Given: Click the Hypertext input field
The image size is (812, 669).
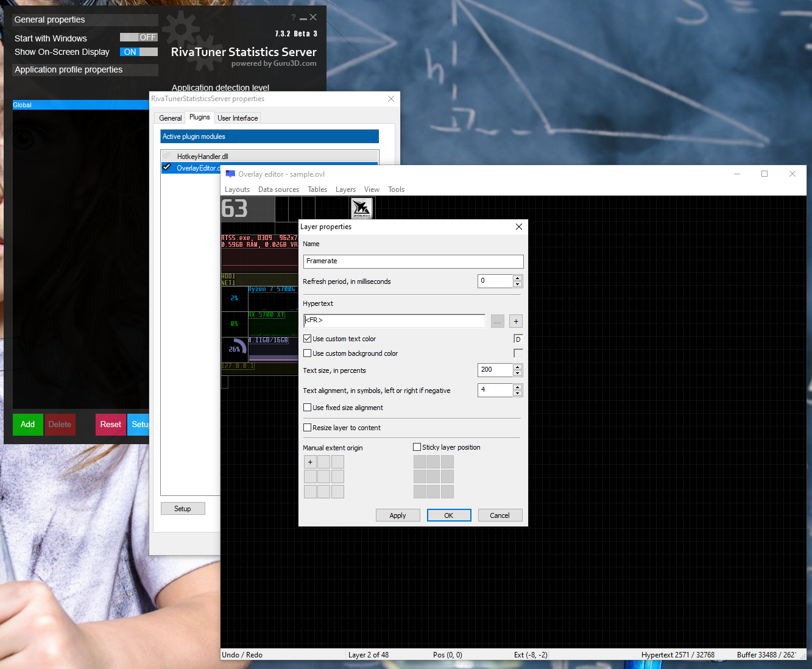Looking at the screenshot, I should tap(395, 320).
